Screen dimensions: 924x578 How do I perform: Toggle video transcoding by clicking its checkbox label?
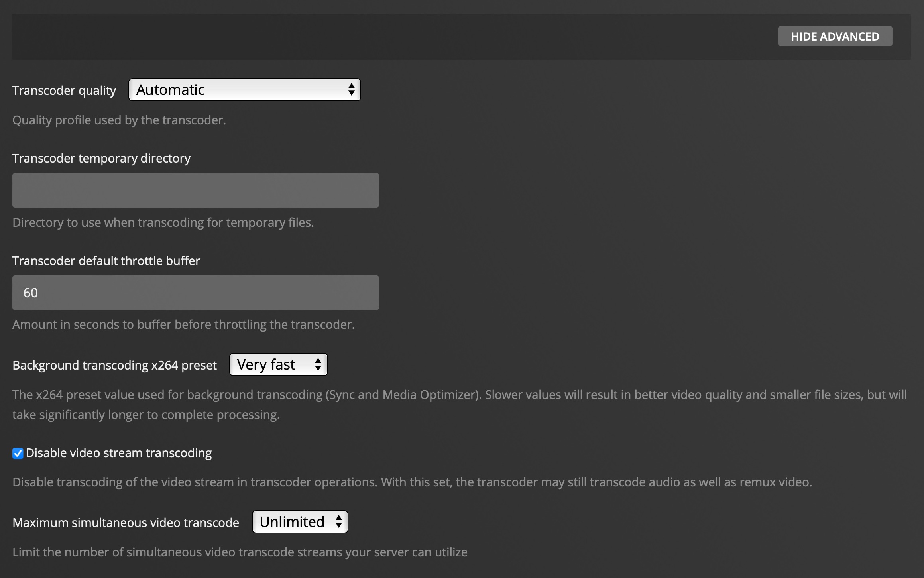tap(118, 453)
